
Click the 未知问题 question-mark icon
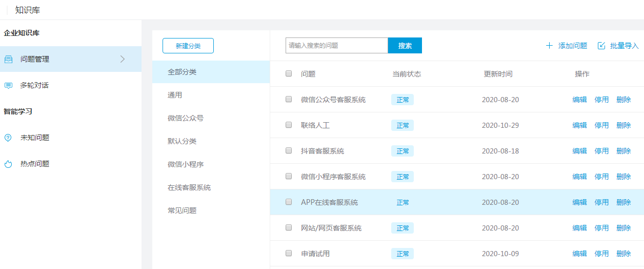point(8,138)
